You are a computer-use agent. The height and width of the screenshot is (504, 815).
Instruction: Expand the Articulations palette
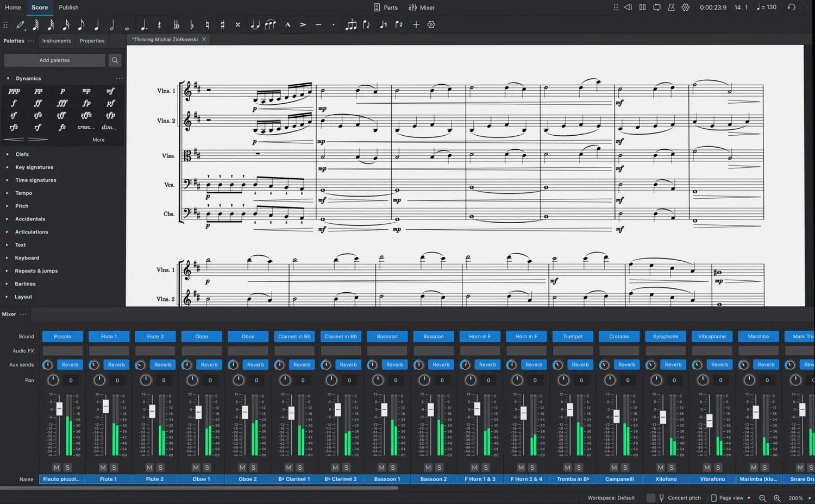pyautogui.click(x=32, y=232)
